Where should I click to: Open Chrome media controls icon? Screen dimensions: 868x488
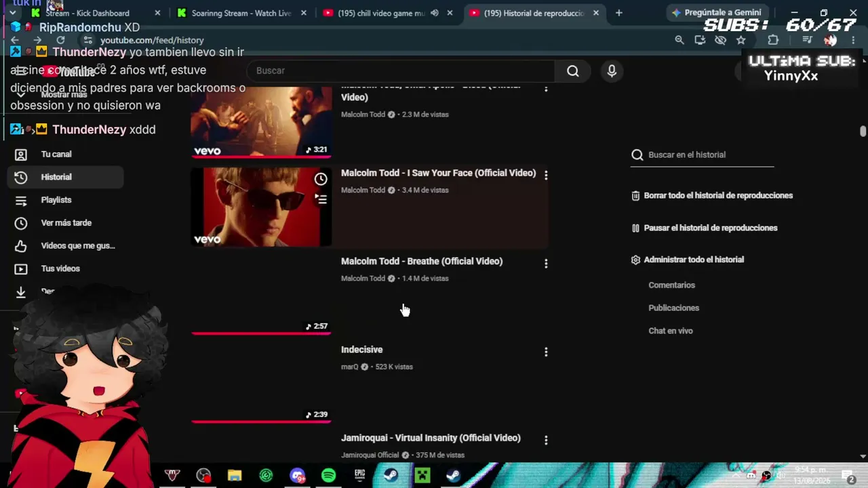(x=807, y=40)
